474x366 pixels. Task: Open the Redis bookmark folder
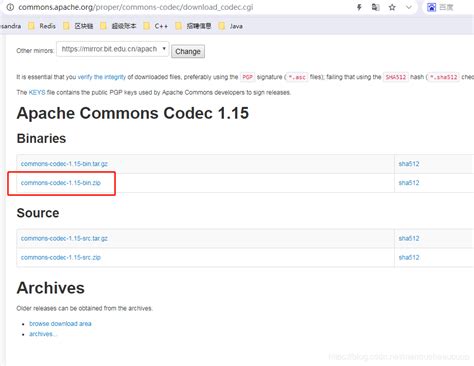42,26
